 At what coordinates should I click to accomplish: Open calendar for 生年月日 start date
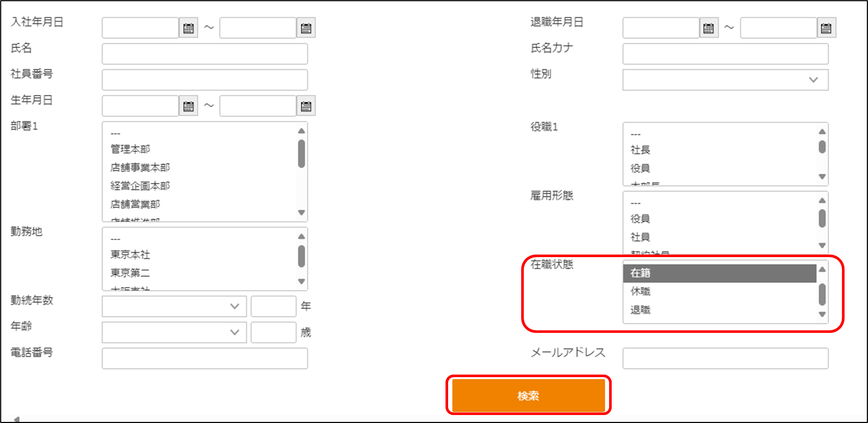pyautogui.click(x=189, y=106)
